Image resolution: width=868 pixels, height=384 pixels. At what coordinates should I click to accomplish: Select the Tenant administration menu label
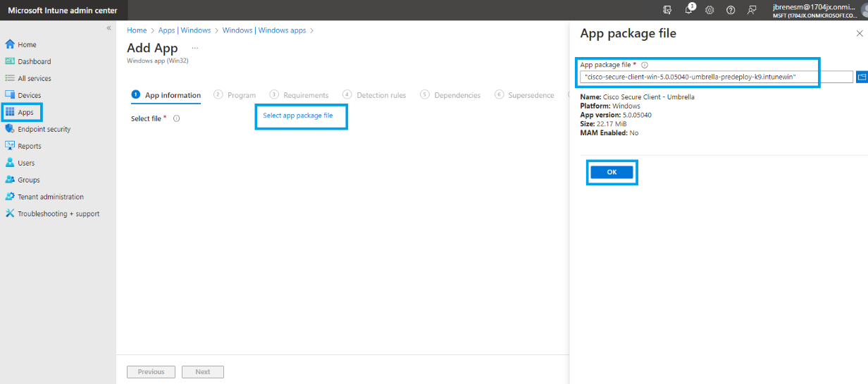pyautogui.click(x=51, y=197)
